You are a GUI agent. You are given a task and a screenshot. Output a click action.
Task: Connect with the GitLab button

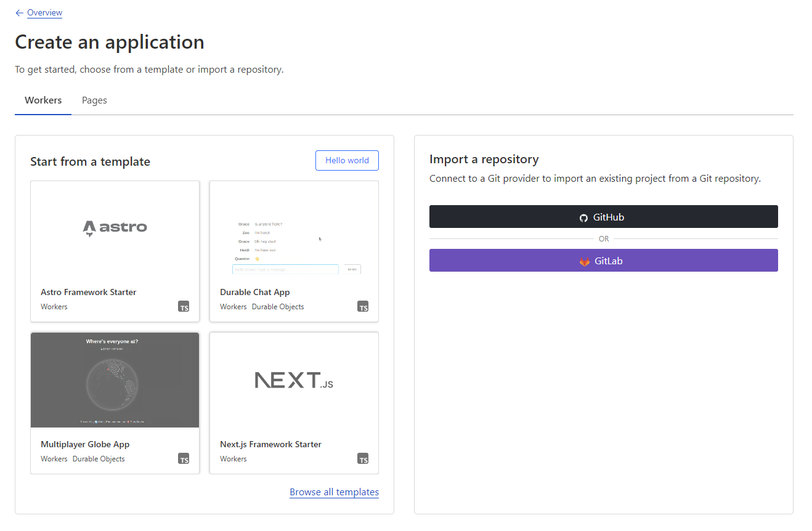coord(604,261)
